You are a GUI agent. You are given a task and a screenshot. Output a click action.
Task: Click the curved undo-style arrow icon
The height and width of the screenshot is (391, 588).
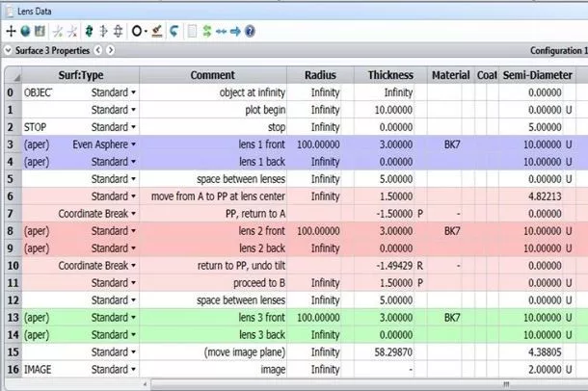click(x=174, y=31)
